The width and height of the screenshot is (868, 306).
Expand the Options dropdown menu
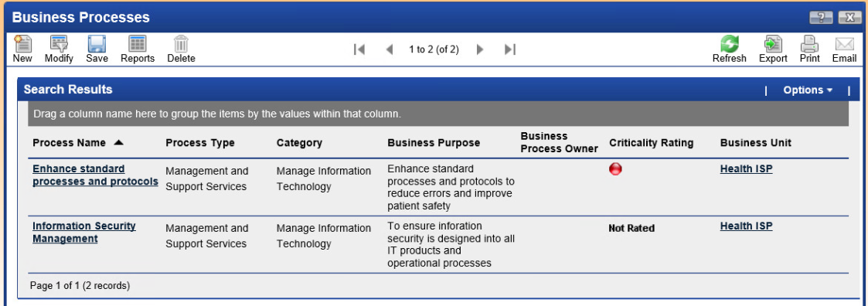808,90
